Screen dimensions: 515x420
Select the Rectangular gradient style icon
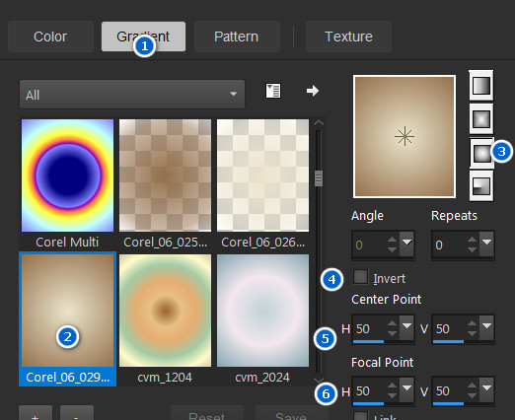pyautogui.click(x=481, y=119)
